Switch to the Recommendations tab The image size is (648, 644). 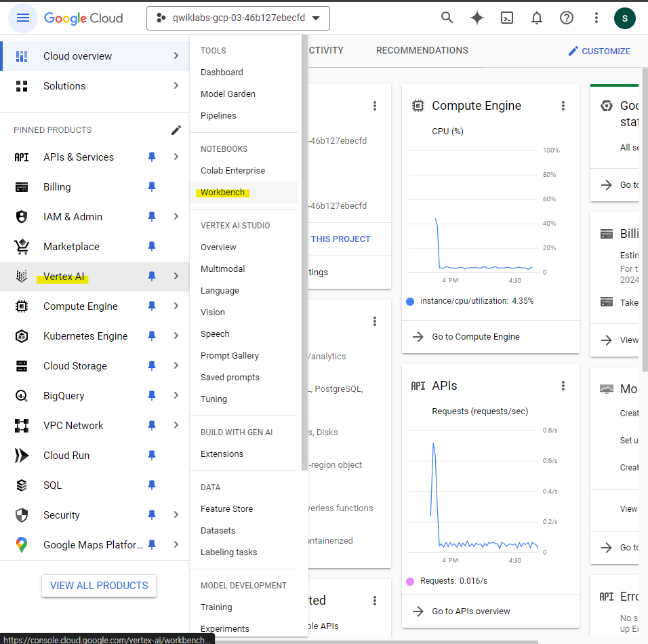coord(422,50)
